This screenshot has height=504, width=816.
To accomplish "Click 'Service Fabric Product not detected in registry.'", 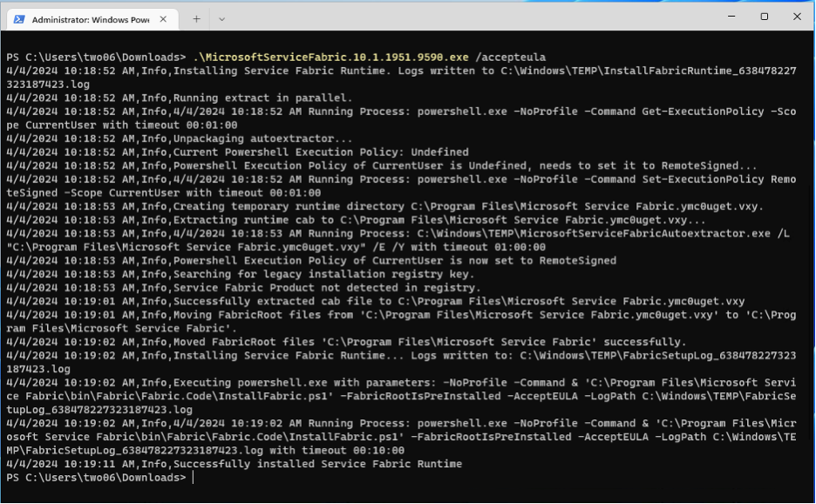I will coord(243,288).
